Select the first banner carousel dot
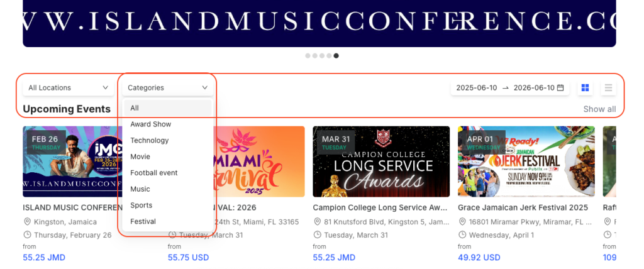 (x=308, y=56)
